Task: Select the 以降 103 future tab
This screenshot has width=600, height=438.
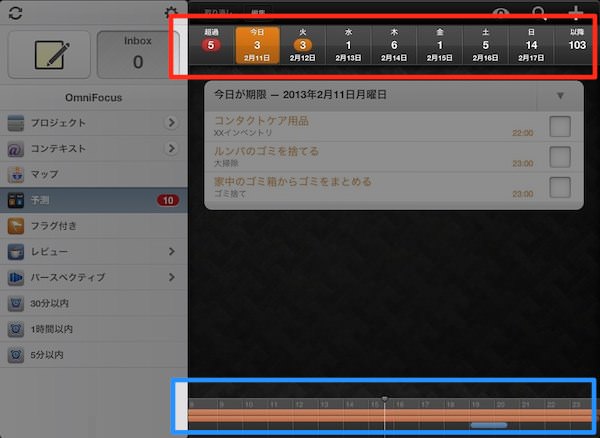Action: 577,45
